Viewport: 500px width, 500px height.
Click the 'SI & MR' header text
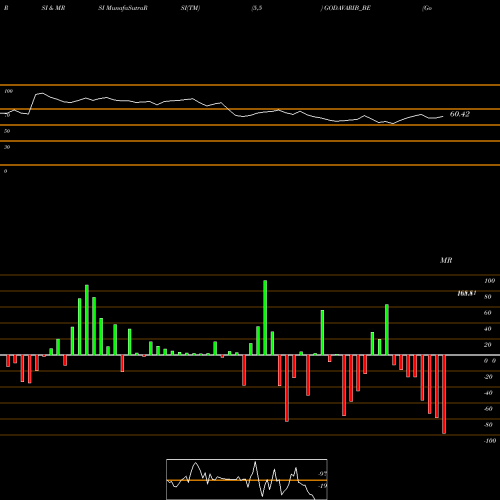(53, 8)
